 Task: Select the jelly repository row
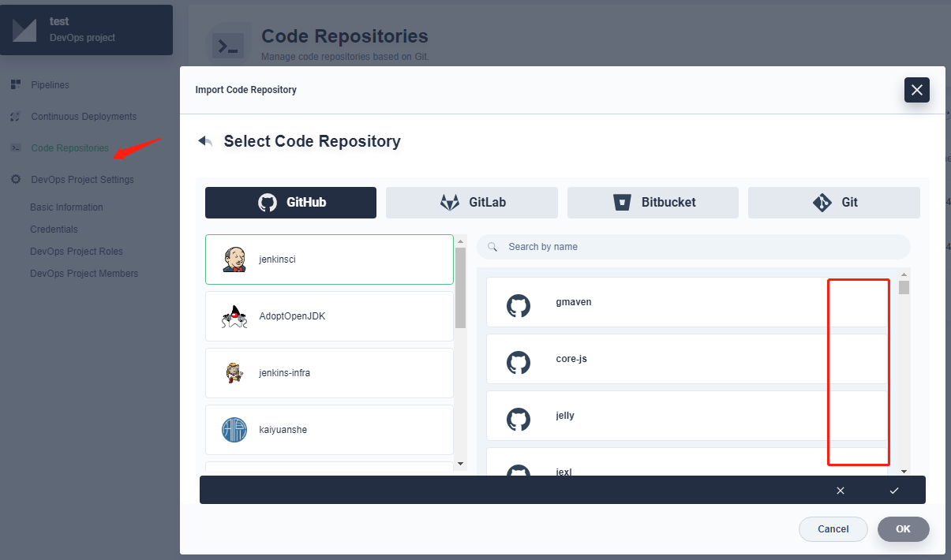(x=688, y=416)
